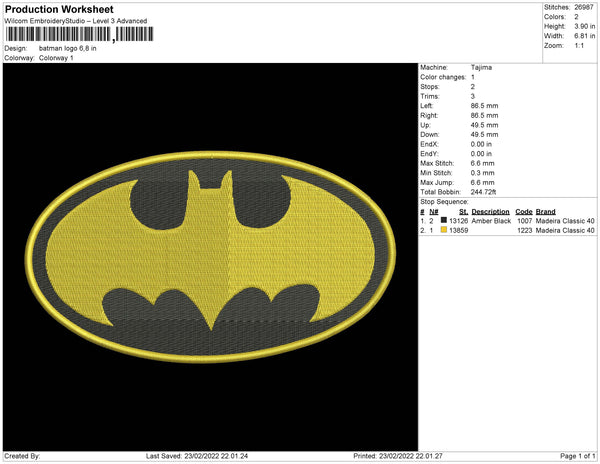Viewport: 600px width, 464px height.
Task: Click the Page 1 of 1 indicator
Action: pyautogui.click(x=578, y=456)
